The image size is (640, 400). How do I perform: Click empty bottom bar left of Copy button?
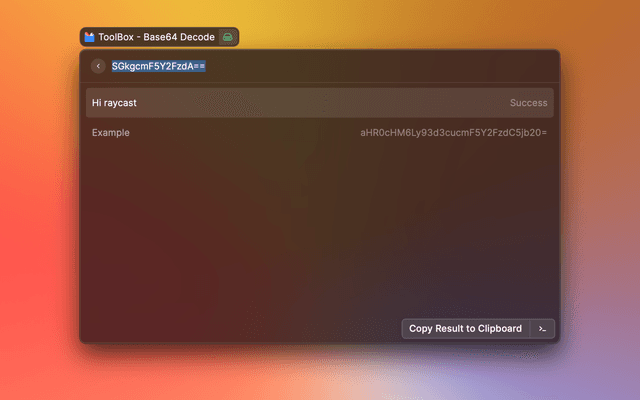[x=240, y=328]
